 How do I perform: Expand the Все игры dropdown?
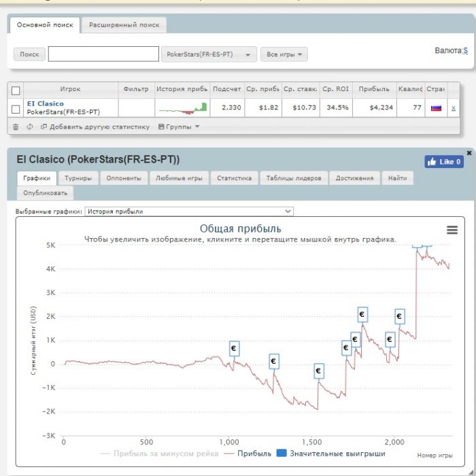(284, 54)
